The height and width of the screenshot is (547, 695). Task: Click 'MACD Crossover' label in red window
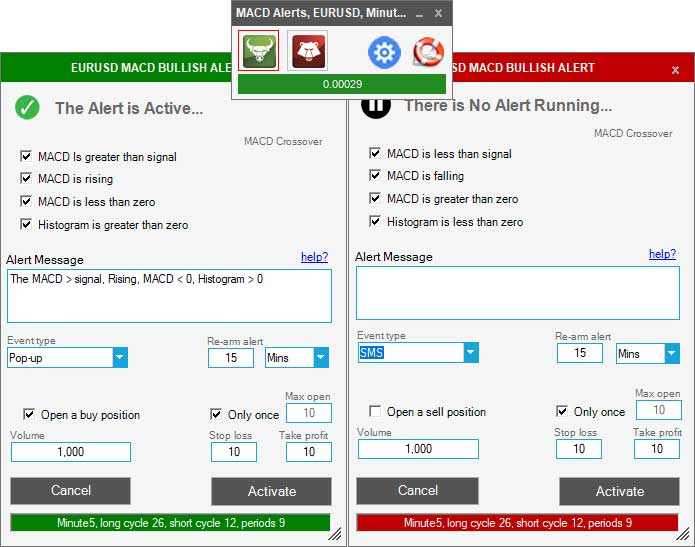click(633, 133)
